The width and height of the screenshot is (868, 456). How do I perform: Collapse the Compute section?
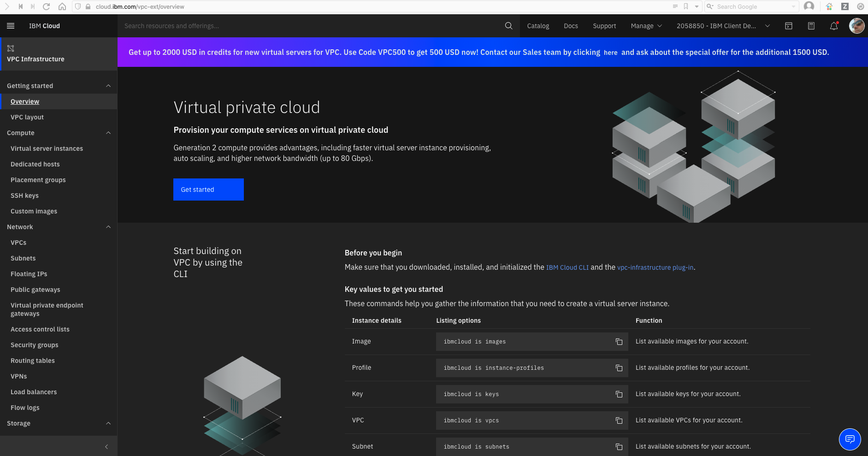[x=108, y=133]
